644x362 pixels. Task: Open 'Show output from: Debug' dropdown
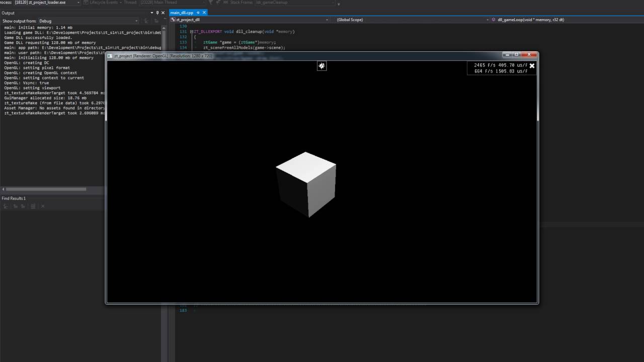pyautogui.click(x=88, y=21)
